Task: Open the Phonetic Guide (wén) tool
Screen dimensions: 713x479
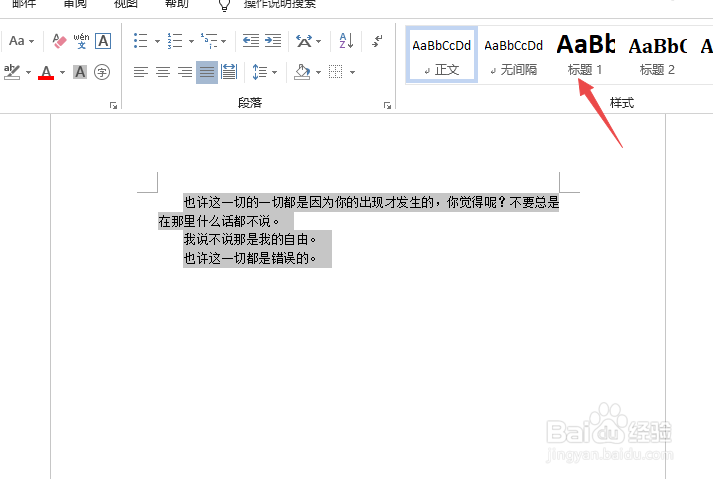Action: click(x=81, y=41)
